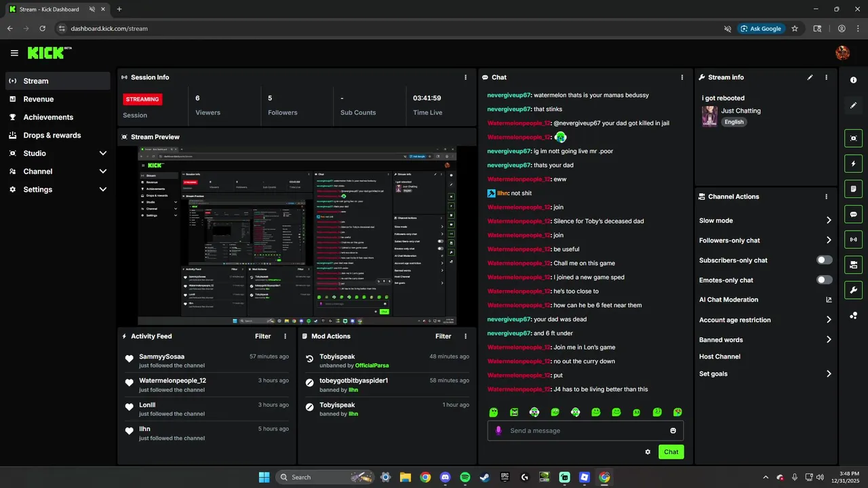
Task: Open Spotify from taskbar
Action: pyautogui.click(x=465, y=477)
